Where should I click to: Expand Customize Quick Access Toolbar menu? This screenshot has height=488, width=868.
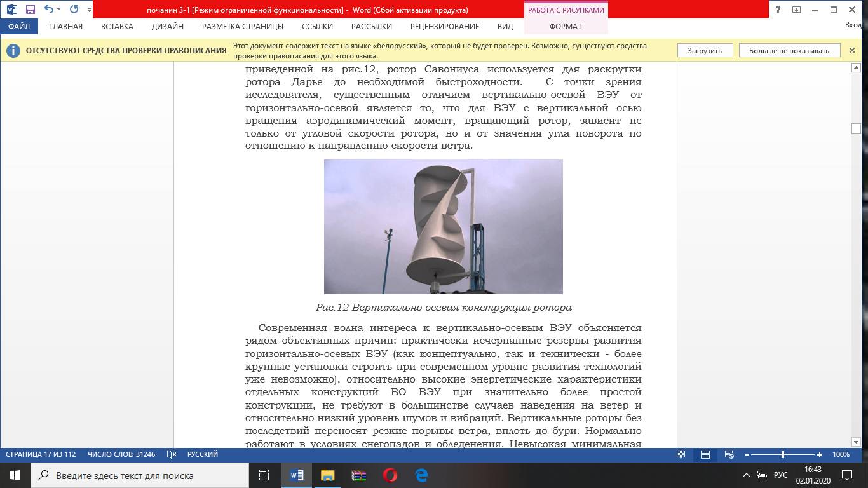(x=89, y=10)
